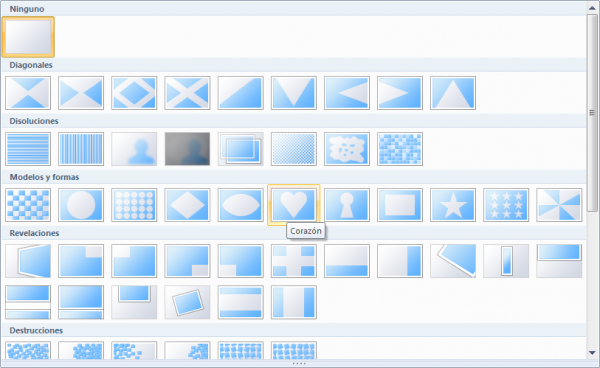
Task: Choose the multiple stars pattern transition
Action: coord(506,205)
